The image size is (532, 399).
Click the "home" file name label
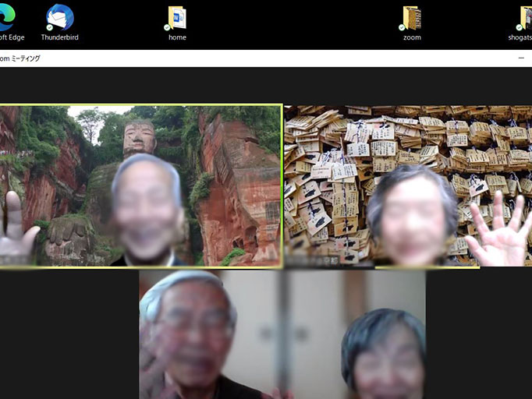click(177, 37)
